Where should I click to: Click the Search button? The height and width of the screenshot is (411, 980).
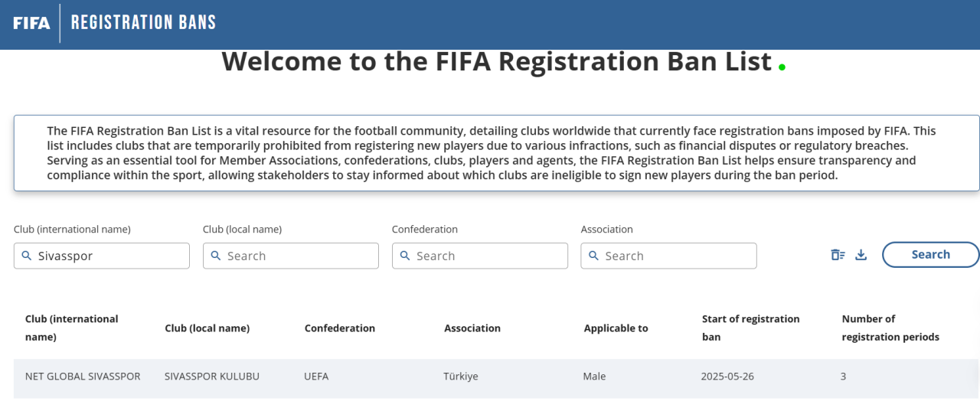tap(930, 255)
